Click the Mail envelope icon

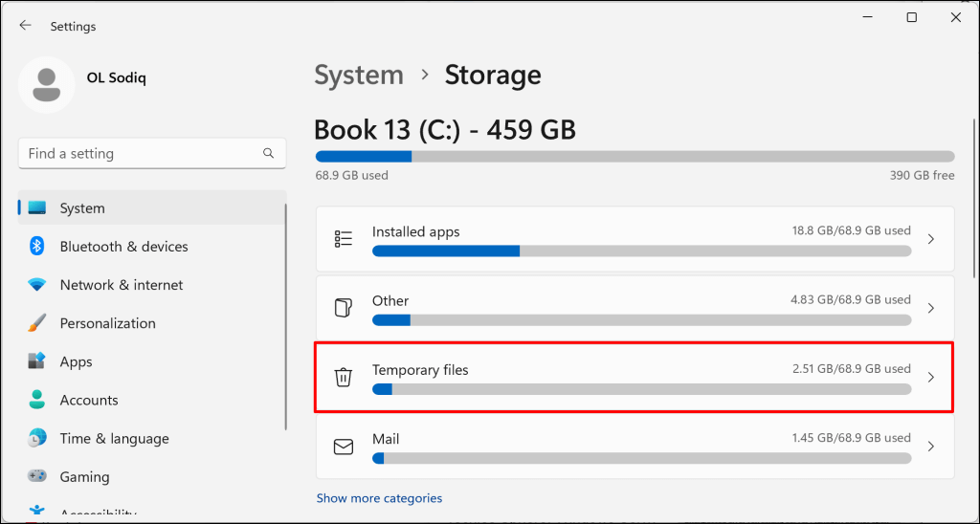click(344, 447)
